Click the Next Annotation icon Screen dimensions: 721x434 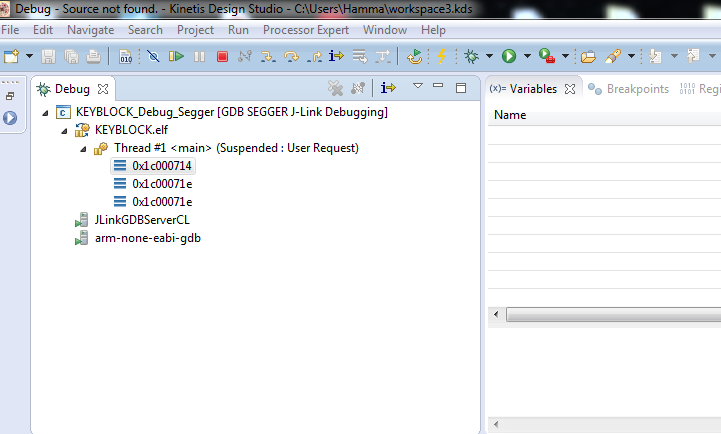(x=655, y=56)
